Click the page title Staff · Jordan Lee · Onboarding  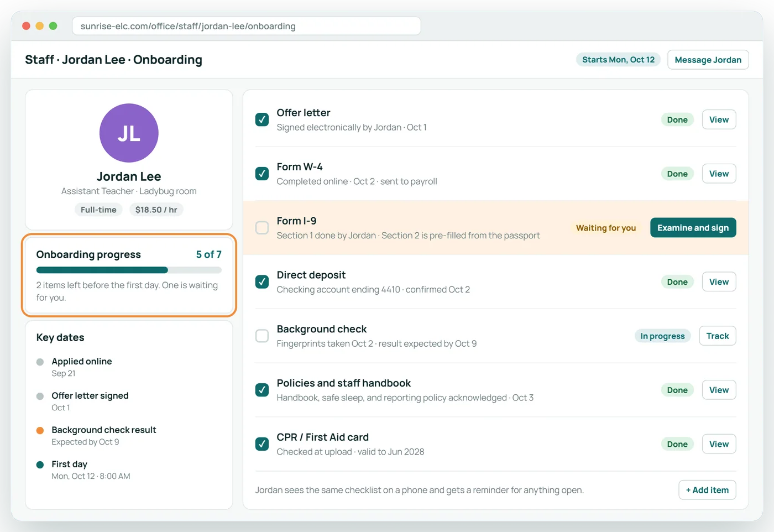point(113,60)
